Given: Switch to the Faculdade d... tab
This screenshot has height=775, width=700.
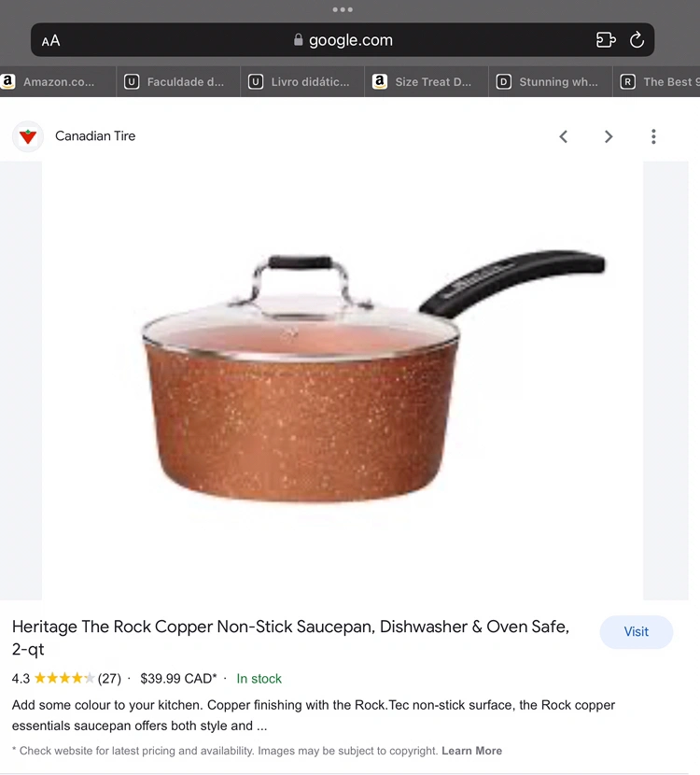Looking at the screenshot, I should [x=178, y=81].
